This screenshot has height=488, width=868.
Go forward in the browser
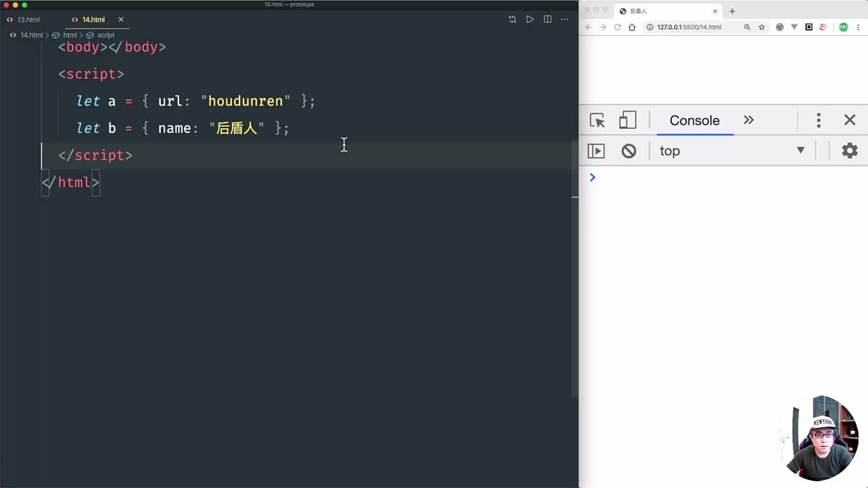(x=603, y=27)
